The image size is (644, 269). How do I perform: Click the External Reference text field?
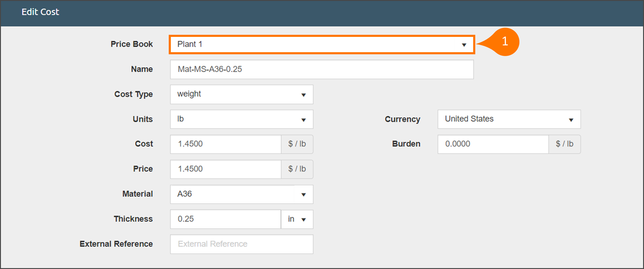(241, 244)
